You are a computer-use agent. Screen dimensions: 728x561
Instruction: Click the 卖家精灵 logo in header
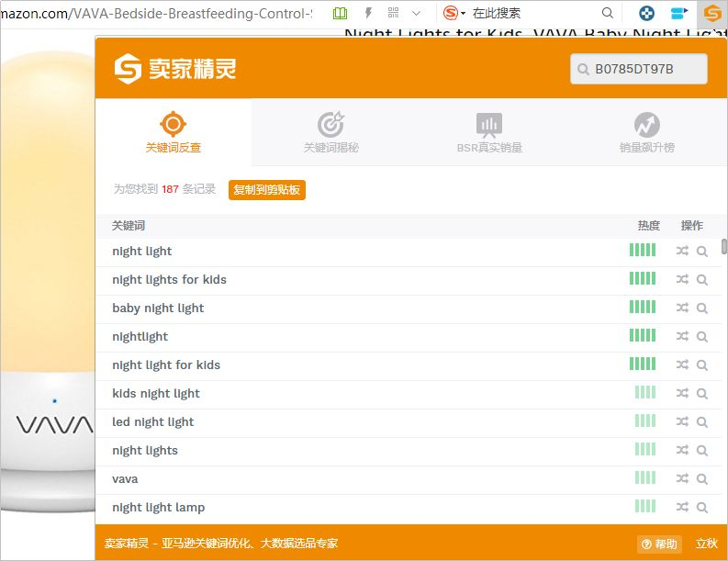pos(175,69)
